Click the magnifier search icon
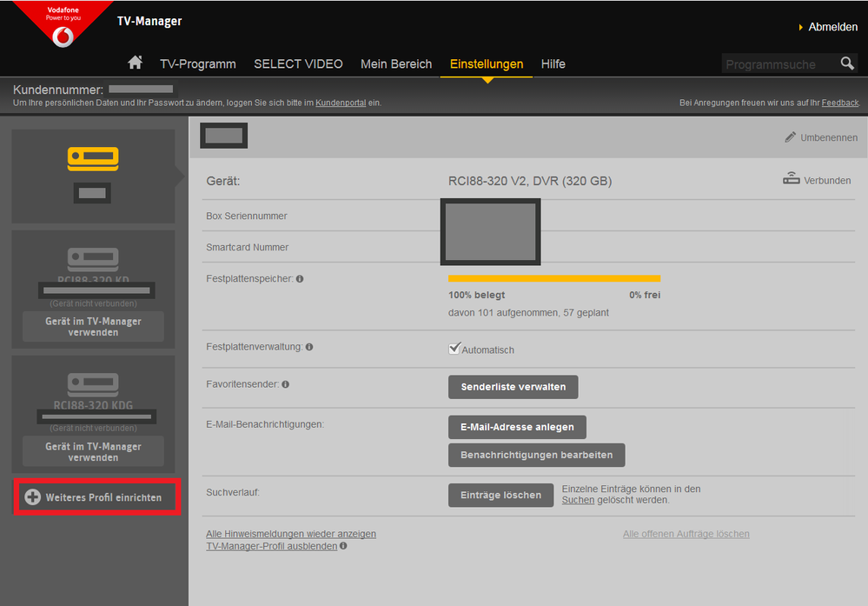The image size is (868, 606). 847,63
